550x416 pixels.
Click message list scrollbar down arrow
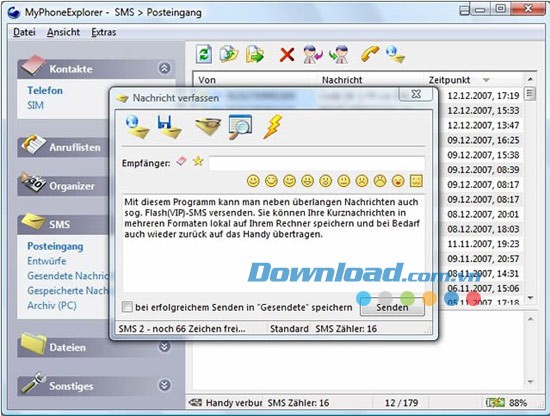pyautogui.click(x=530, y=298)
